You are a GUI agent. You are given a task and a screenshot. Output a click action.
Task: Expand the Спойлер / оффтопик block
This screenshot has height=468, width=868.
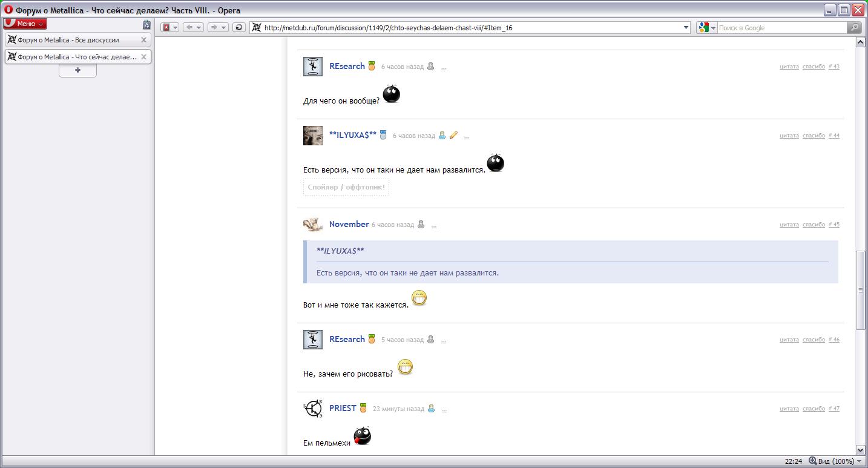click(346, 188)
